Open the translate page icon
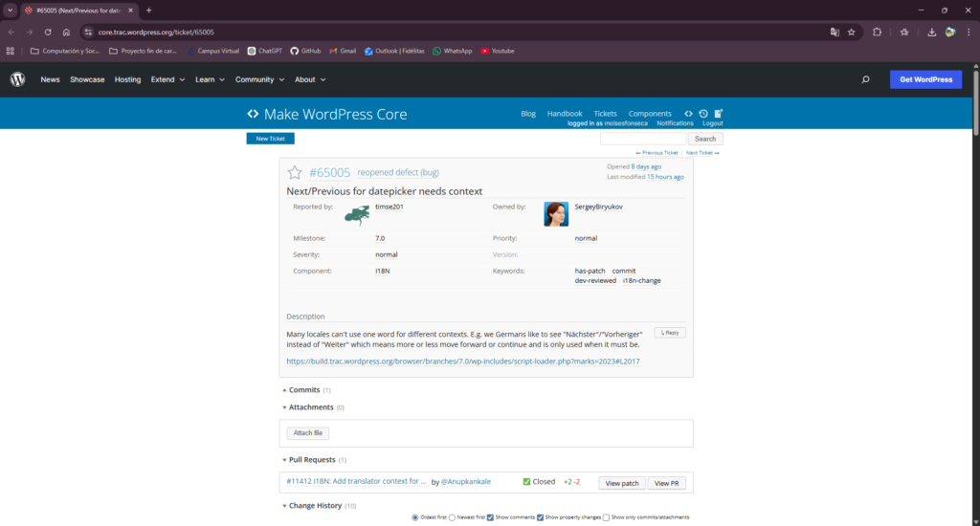 (835, 32)
